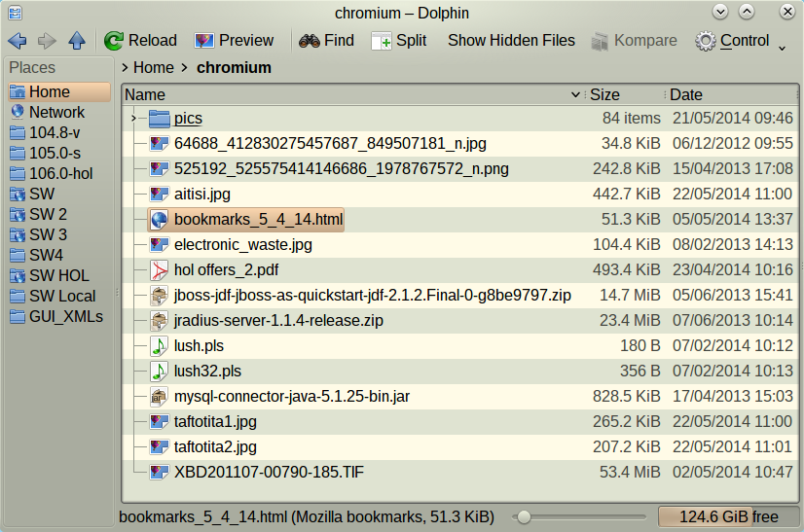Open the dropdown arrow beside Control
804x532 pixels.
[x=782, y=49]
